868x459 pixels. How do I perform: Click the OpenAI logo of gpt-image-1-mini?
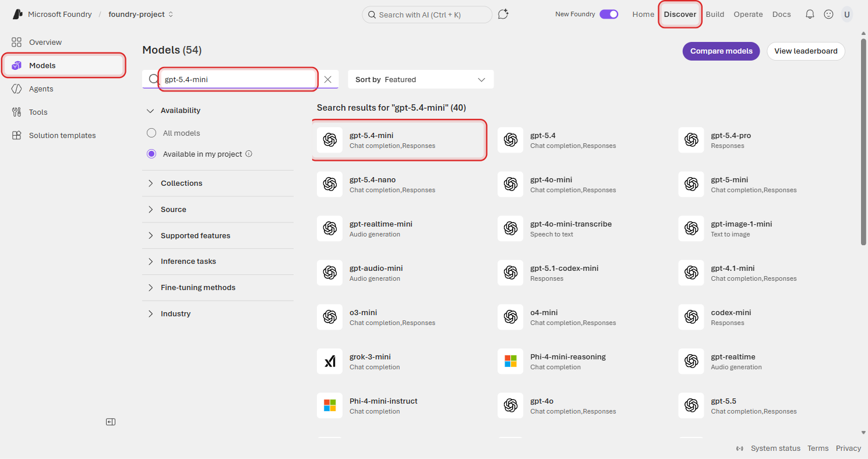click(691, 228)
